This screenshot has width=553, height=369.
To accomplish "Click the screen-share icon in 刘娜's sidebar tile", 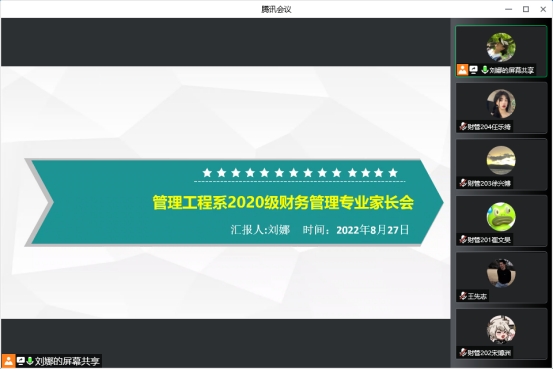I will click(474, 69).
